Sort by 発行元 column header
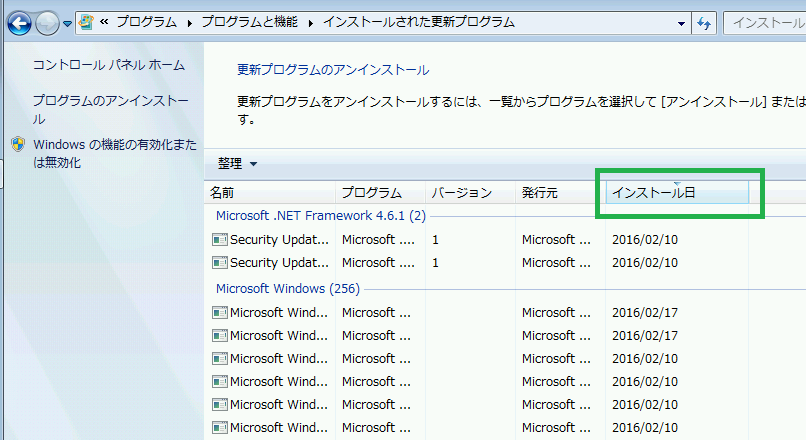Image resolution: width=806 pixels, height=440 pixels. point(560,193)
